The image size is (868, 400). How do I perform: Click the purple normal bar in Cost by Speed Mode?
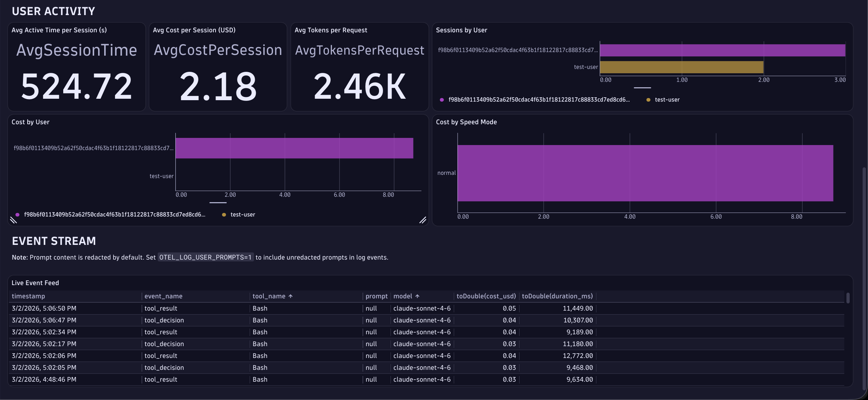(x=645, y=173)
